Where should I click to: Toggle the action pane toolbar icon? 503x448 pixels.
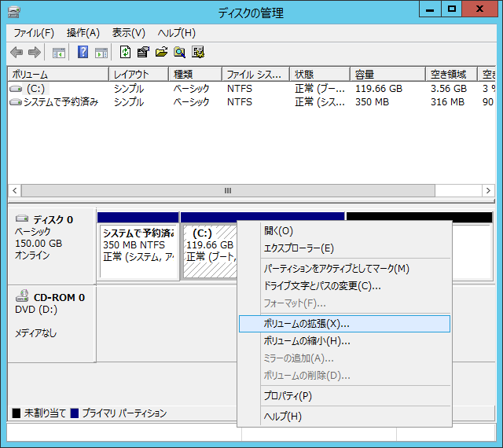(101, 53)
